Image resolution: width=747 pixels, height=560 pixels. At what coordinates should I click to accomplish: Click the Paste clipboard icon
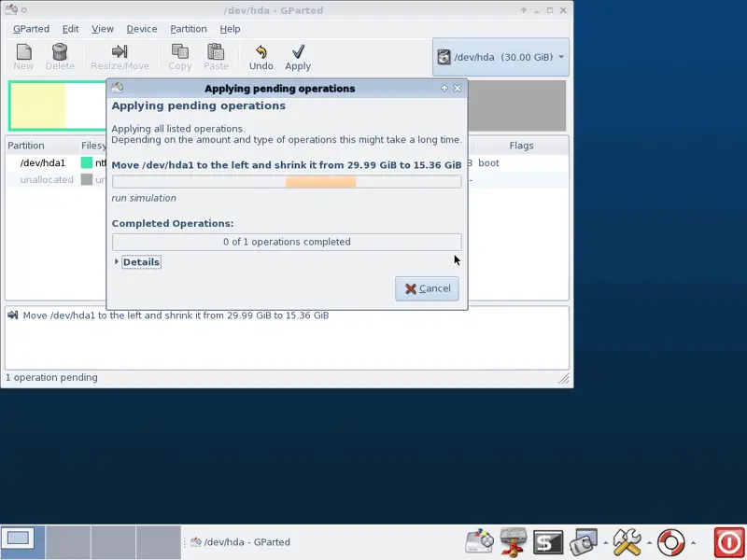pos(216,51)
